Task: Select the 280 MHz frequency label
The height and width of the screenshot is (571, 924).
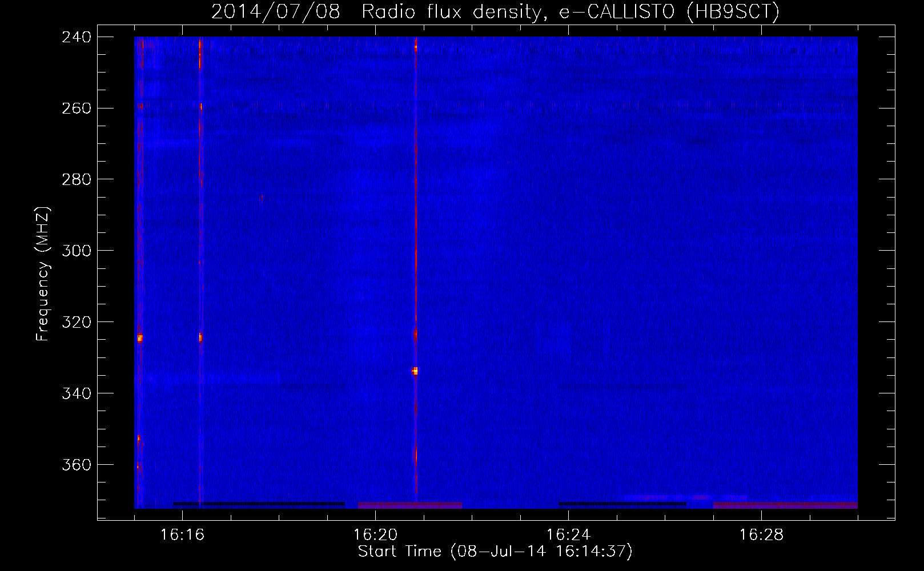Action: click(x=77, y=180)
